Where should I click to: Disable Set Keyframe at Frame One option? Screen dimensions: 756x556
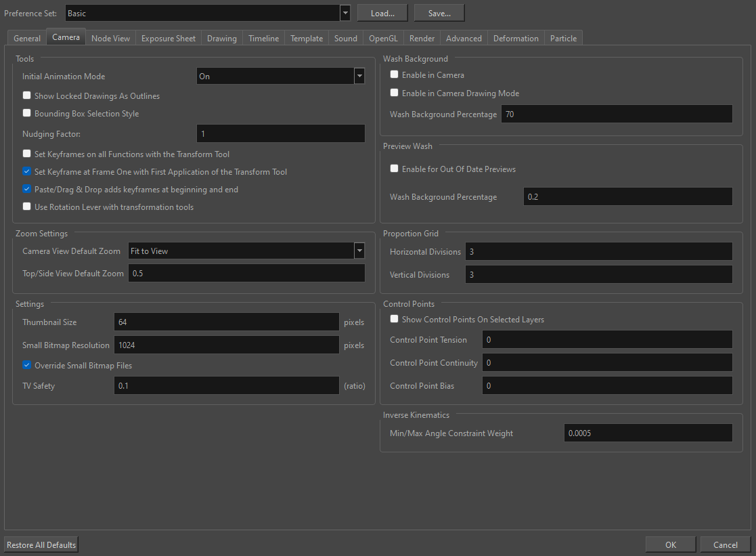pyautogui.click(x=26, y=171)
